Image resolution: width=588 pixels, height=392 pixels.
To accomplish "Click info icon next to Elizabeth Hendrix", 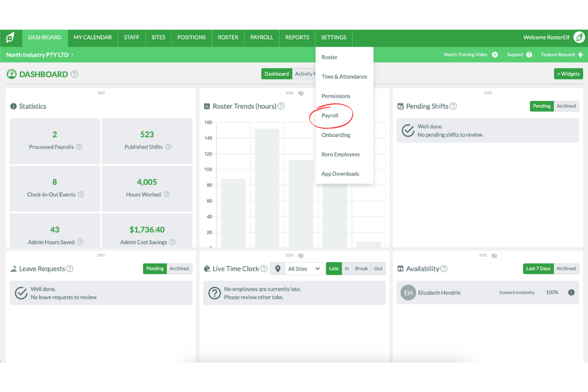I will [571, 293].
